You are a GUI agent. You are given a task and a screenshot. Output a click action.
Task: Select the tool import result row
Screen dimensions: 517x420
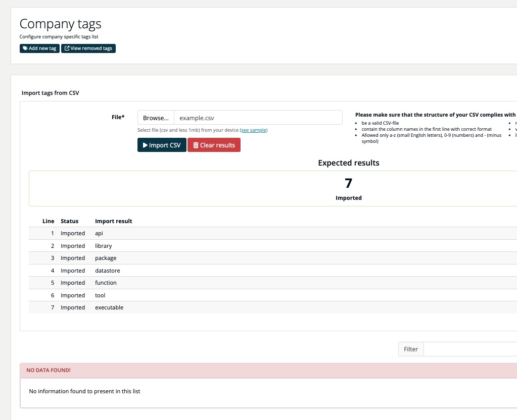click(x=273, y=295)
